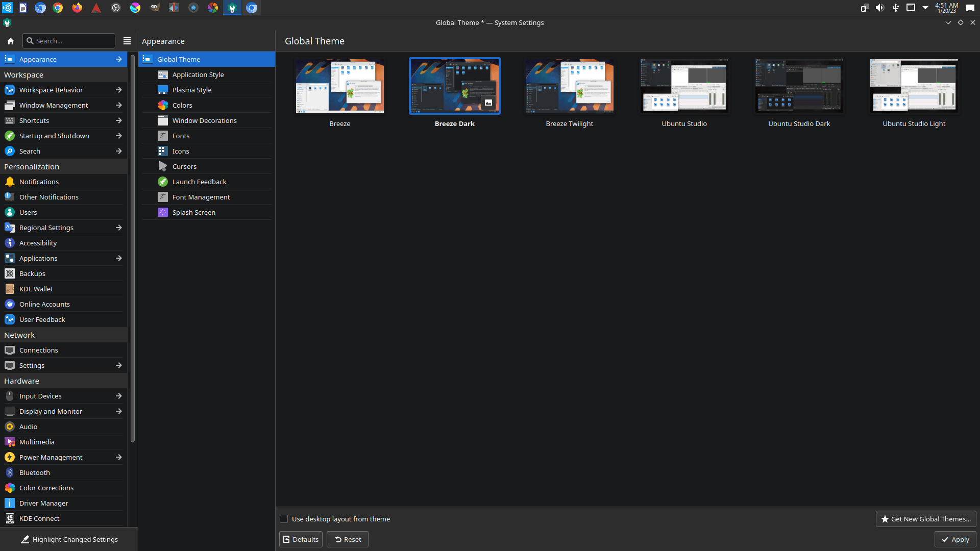Open Bluetooth settings
Image resolution: width=980 pixels, height=551 pixels.
pyautogui.click(x=35, y=472)
